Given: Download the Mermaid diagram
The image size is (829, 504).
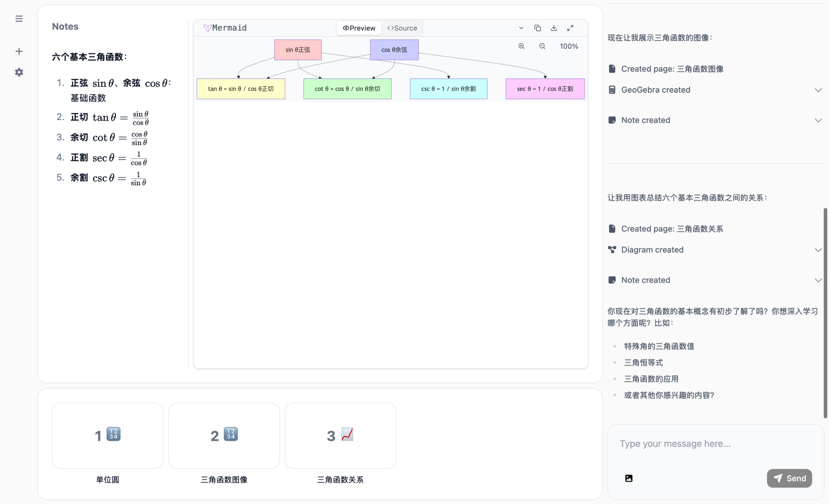Looking at the screenshot, I should click(x=554, y=28).
